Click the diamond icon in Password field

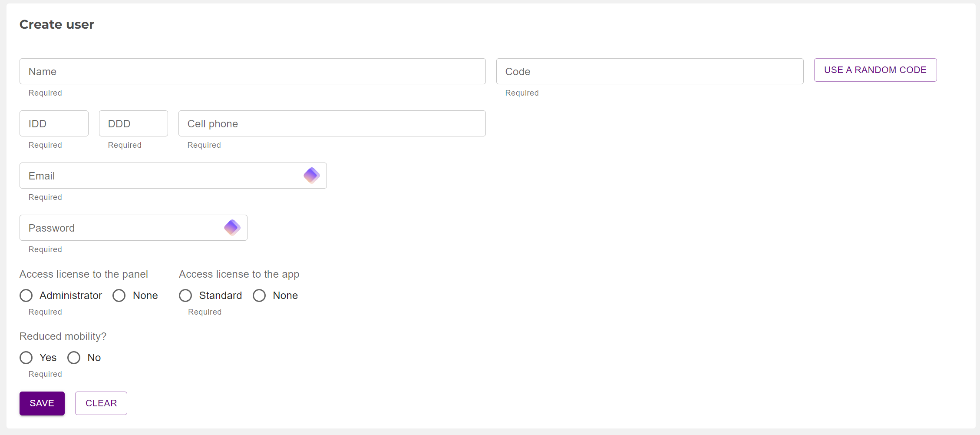pos(232,228)
